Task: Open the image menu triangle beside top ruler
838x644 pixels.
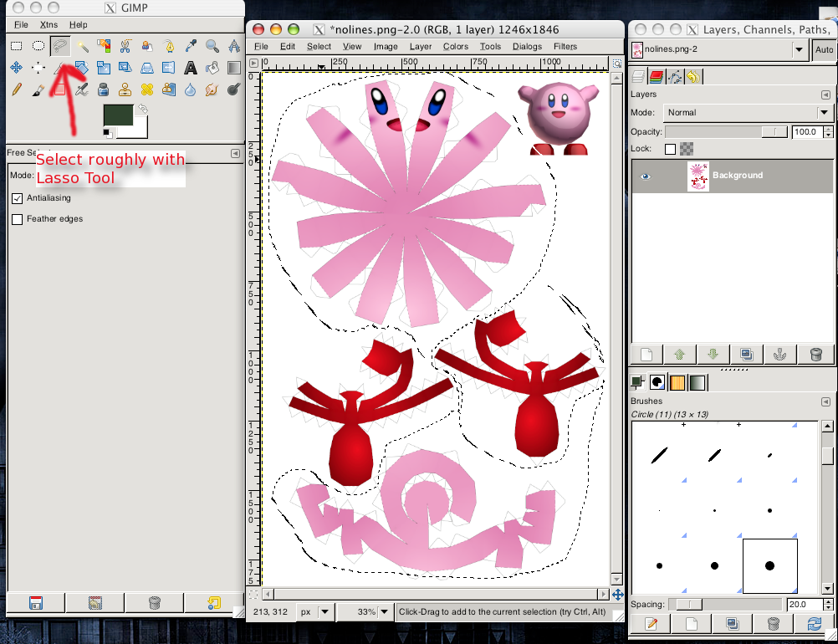Action: pos(253,63)
